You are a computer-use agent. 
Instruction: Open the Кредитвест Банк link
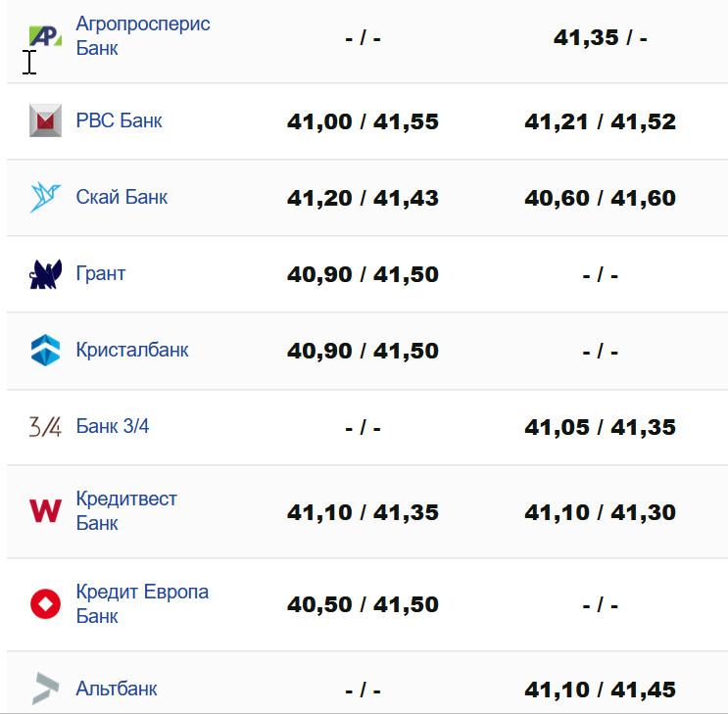click(x=126, y=511)
